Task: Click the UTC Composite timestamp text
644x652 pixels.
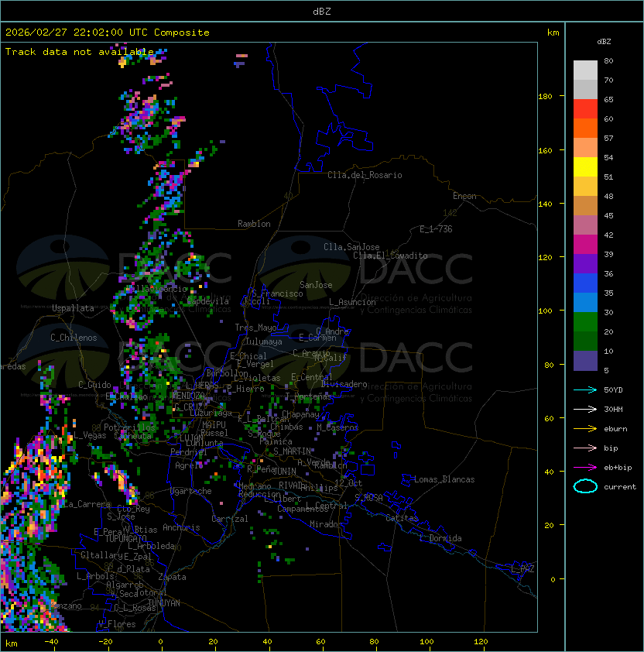Action: coord(108,33)
